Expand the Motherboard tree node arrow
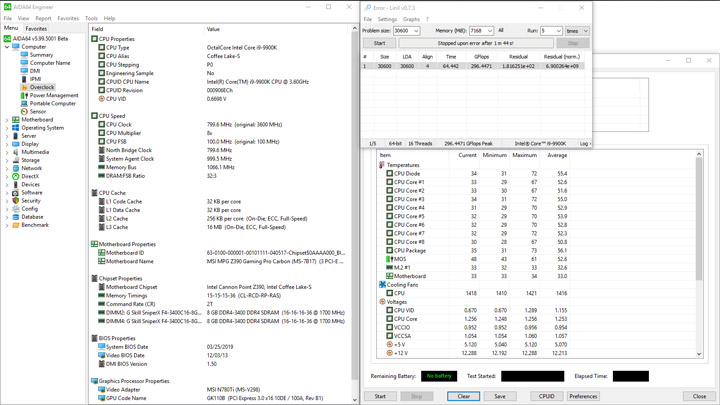 coord(7,119)
